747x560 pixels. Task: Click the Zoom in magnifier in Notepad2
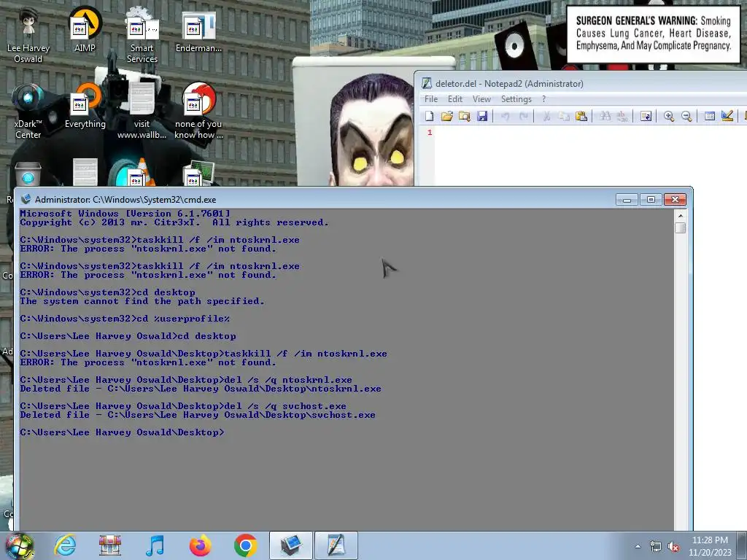(669, 116)
